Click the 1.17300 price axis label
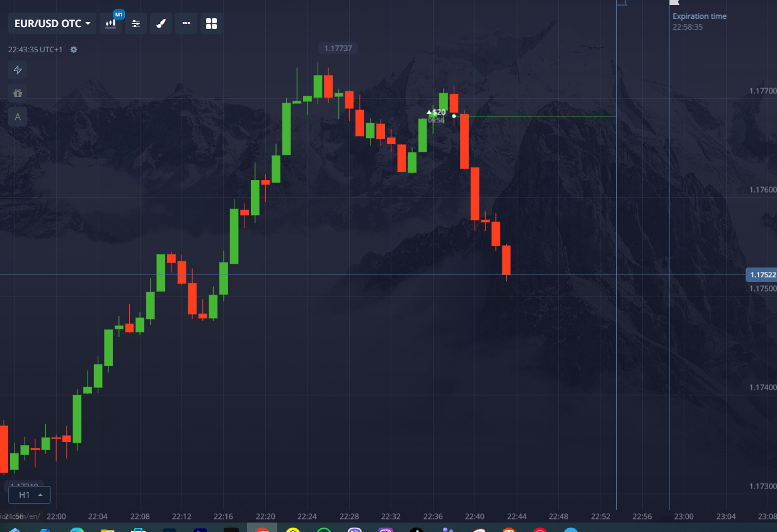 pyautogui.click(x=763, y=486)
